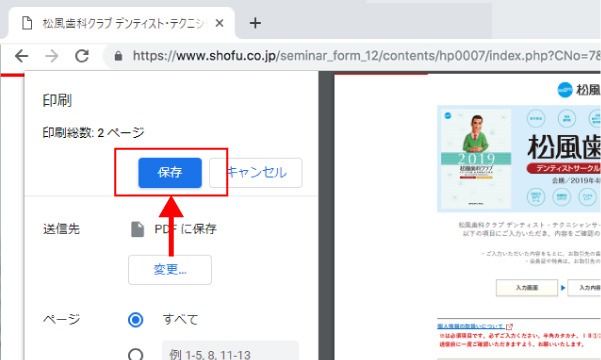The width and height of the screenshot is (601, 360).
Task: Click the 入力画面 step box in preview
Action: click(527, 288)
